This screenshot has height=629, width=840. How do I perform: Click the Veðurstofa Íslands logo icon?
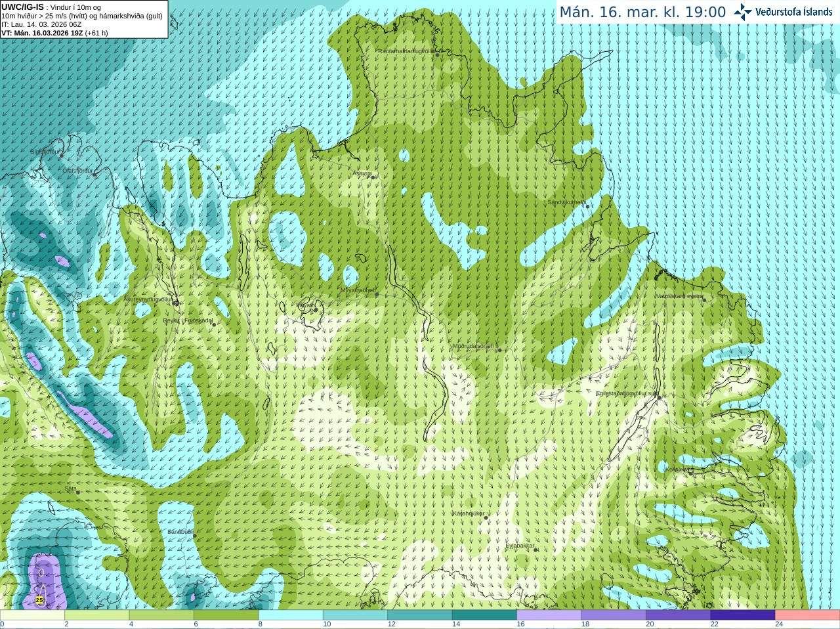pos(743,12)
